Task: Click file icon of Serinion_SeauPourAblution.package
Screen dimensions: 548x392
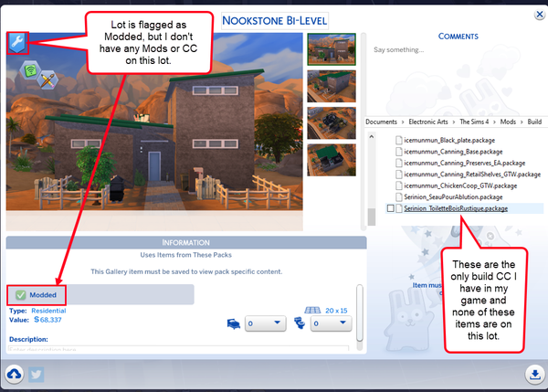Action: coord(399,197)
